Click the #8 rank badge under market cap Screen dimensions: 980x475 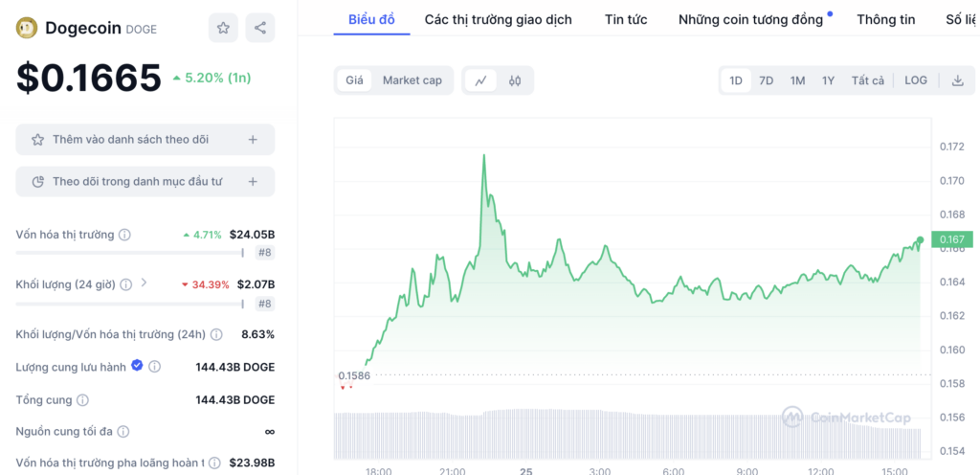point(265,253)
